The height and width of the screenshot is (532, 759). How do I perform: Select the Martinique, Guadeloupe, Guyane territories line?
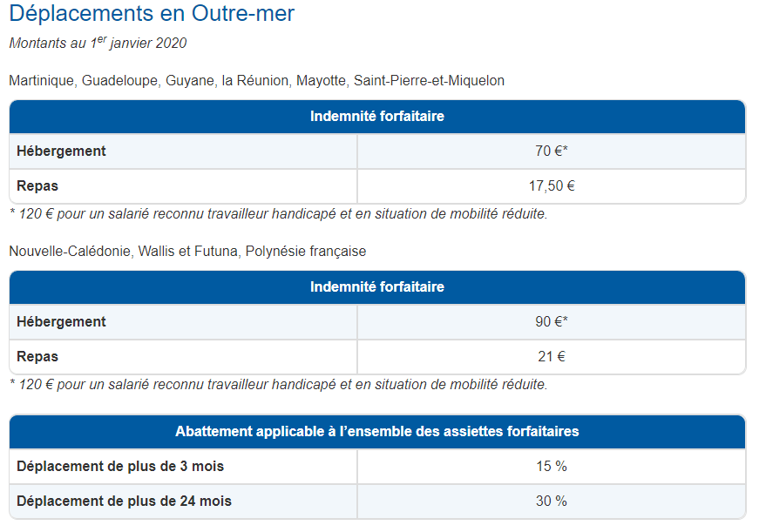tap(256, 81)
